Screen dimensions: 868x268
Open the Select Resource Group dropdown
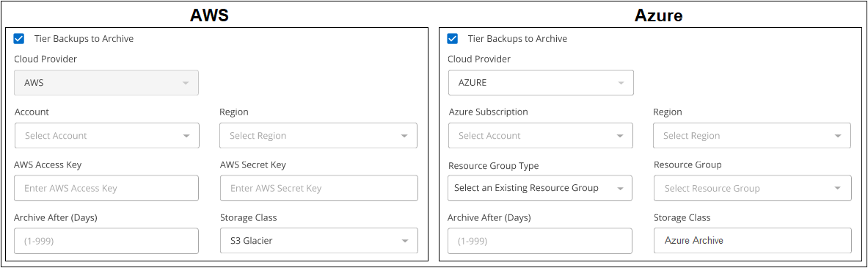click(x=752, y=188)
